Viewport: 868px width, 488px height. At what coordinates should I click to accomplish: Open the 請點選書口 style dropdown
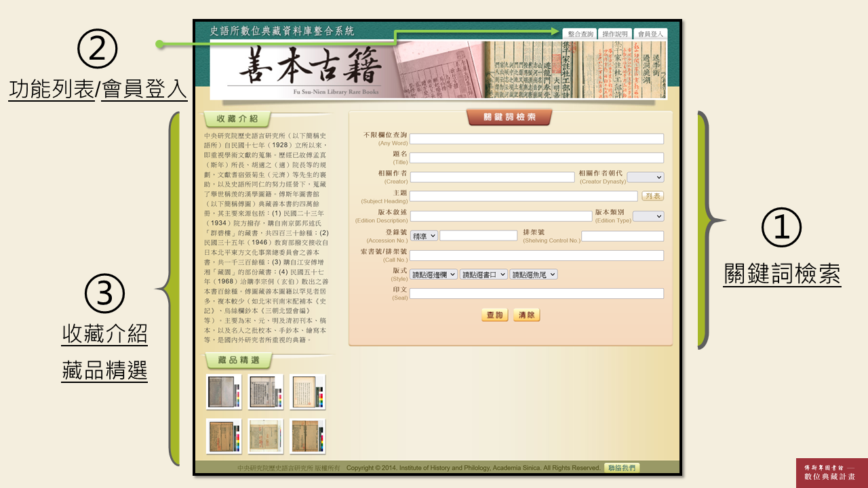tap(484, 274)
